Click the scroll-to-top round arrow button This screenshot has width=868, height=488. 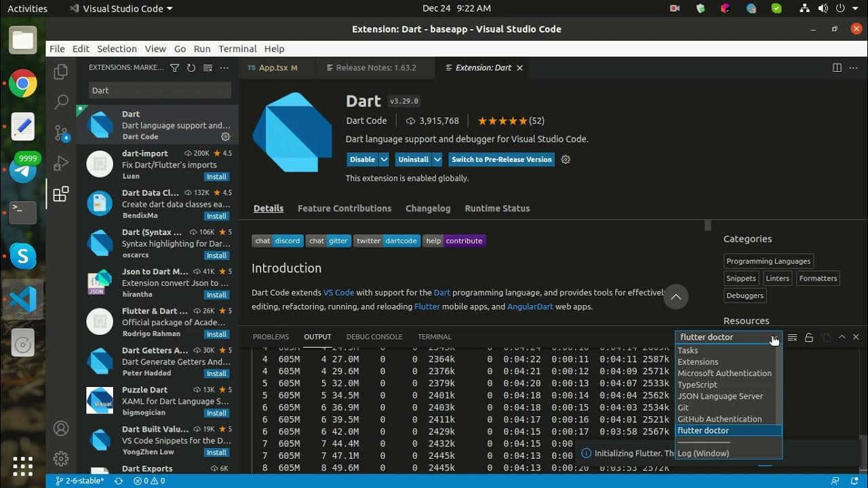pos(676,297)
